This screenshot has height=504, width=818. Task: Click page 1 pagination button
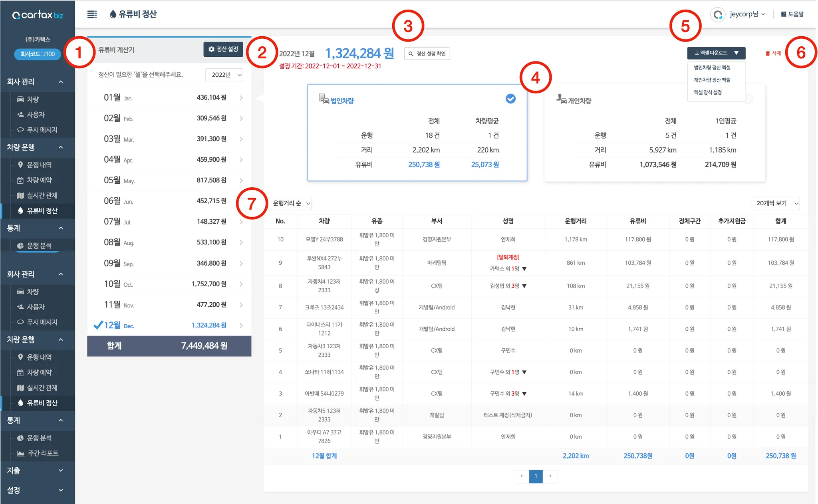pos(536,476)
